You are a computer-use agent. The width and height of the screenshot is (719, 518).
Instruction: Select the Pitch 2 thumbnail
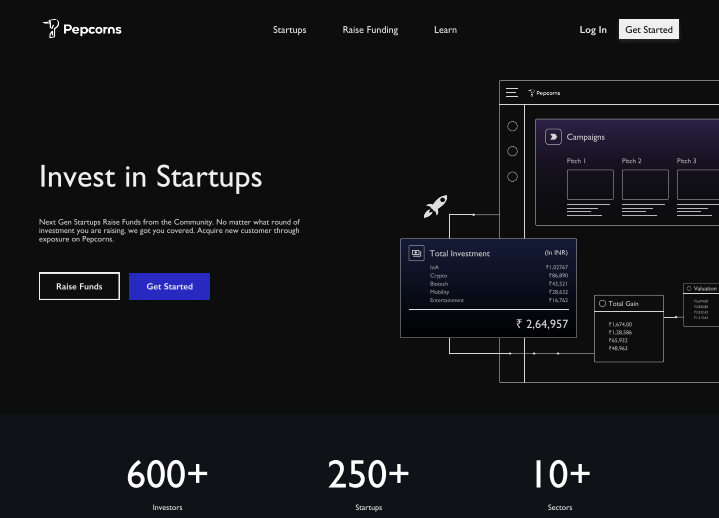(x=645, y=184)
